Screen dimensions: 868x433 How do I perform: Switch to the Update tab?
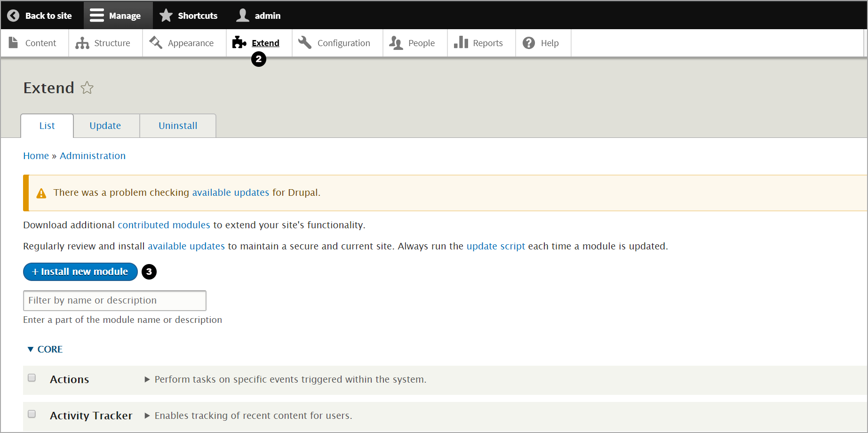pyautogui.click(x=105, y=126)
